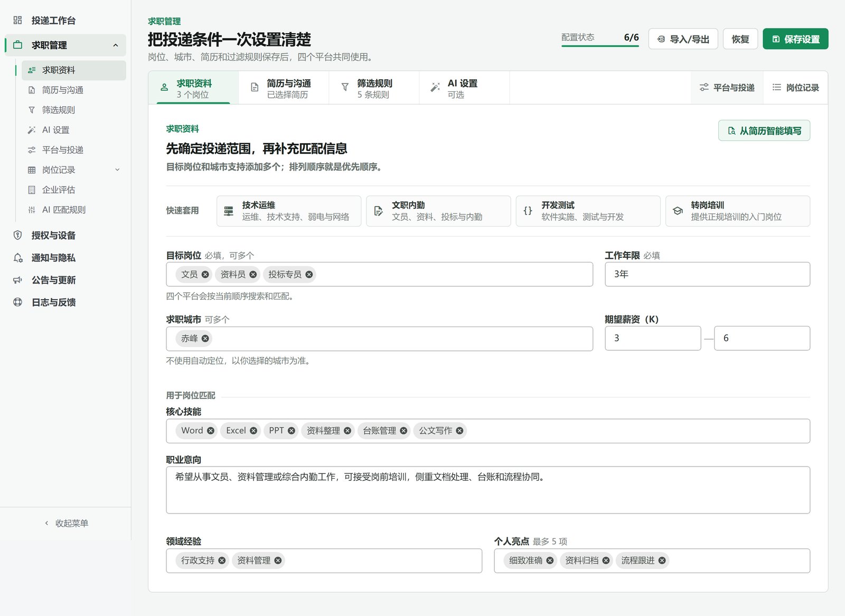Click 从简历智能填写 button
The width and height of the screenshot is (845, 616).
pos(764,130)
